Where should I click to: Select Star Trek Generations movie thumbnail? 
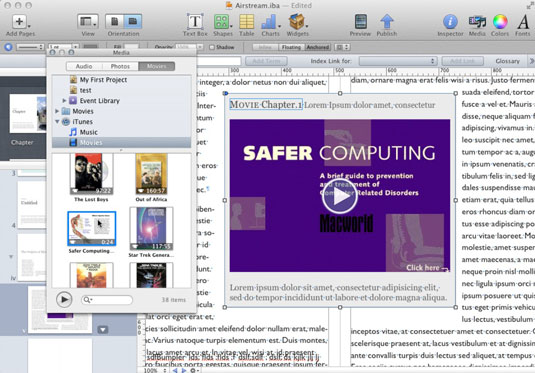[x=151, y=228]
